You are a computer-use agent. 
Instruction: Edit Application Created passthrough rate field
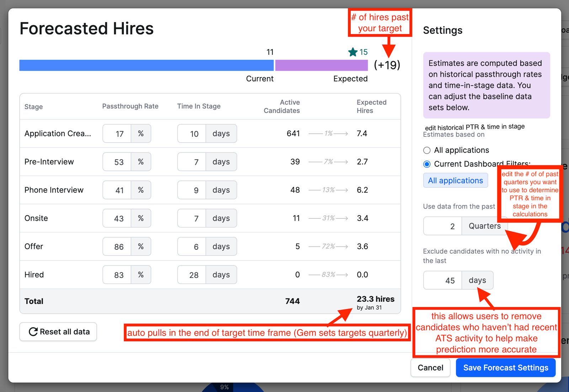click(117, 134)
